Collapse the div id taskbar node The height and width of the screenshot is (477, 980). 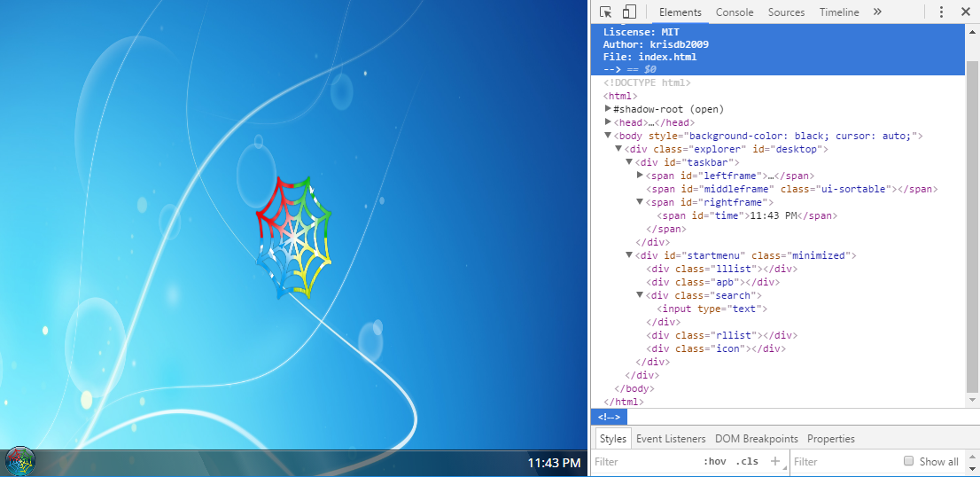(x=629, y=162)
